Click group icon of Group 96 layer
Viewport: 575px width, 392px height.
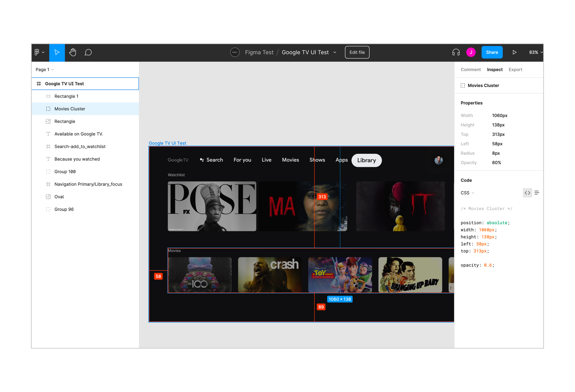(x=48, y=209)
